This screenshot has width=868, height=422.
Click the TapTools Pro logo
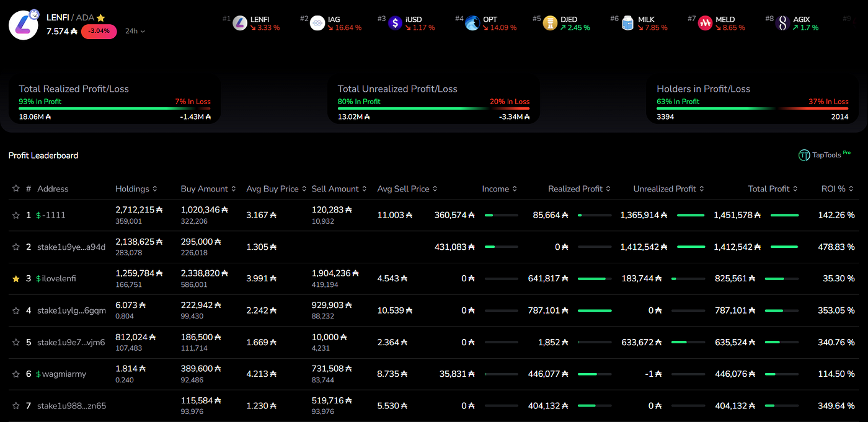[824, 155]
